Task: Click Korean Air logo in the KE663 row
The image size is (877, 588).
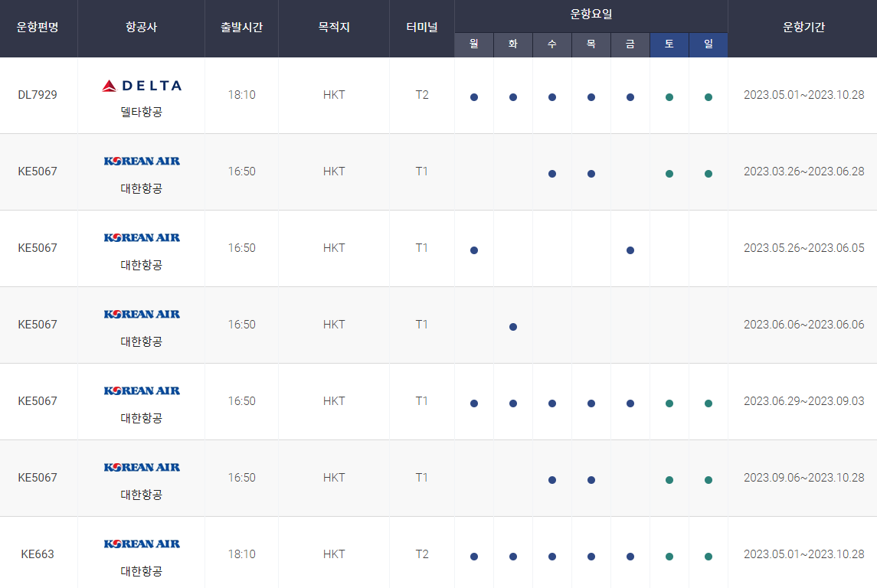Action: (142, 544)
